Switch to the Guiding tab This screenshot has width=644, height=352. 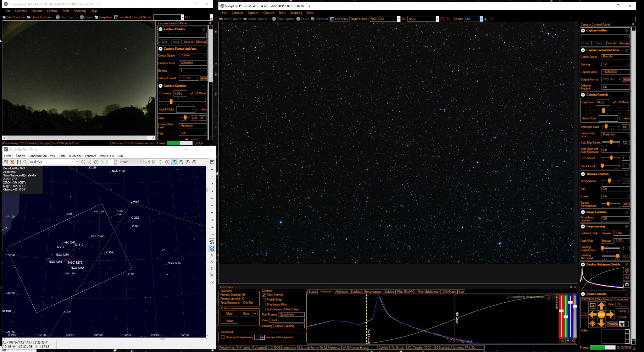[389, 292]
